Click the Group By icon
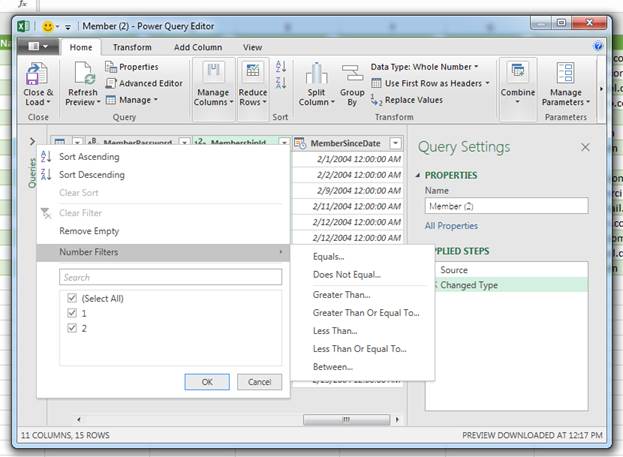 (352, 73)
